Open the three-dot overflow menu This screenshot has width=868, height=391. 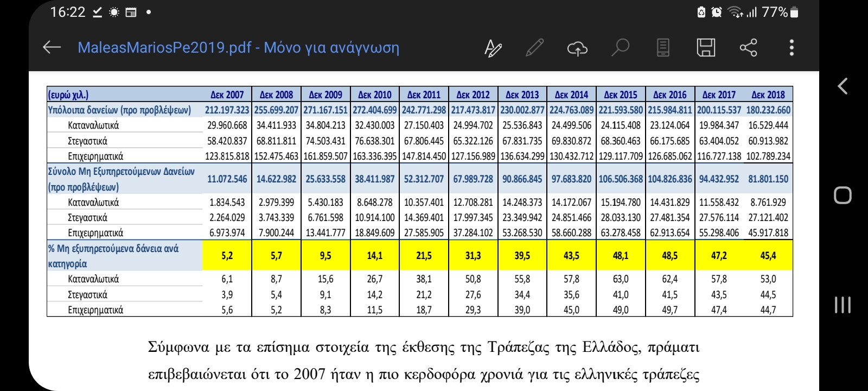click(x=792, y=48)
